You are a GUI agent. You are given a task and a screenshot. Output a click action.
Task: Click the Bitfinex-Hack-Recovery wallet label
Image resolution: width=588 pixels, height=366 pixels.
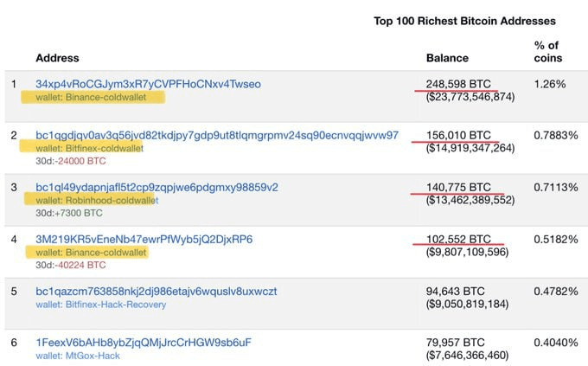101,305
